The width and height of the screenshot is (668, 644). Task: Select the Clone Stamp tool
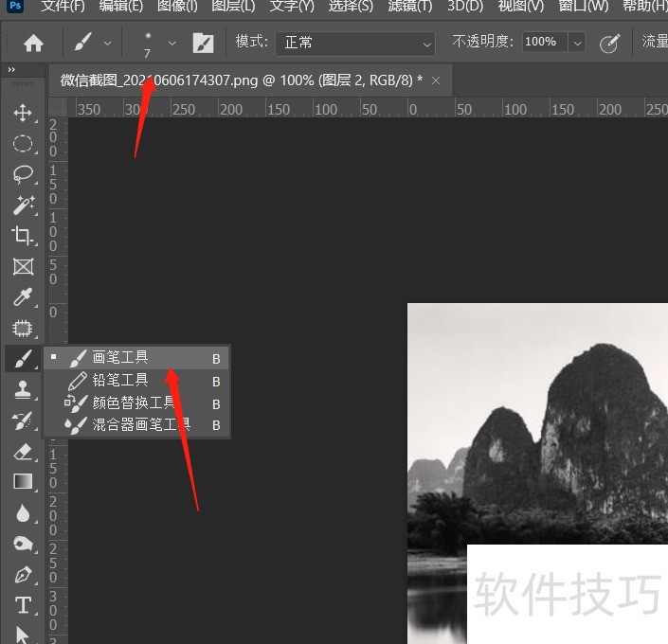pos(23,389)
